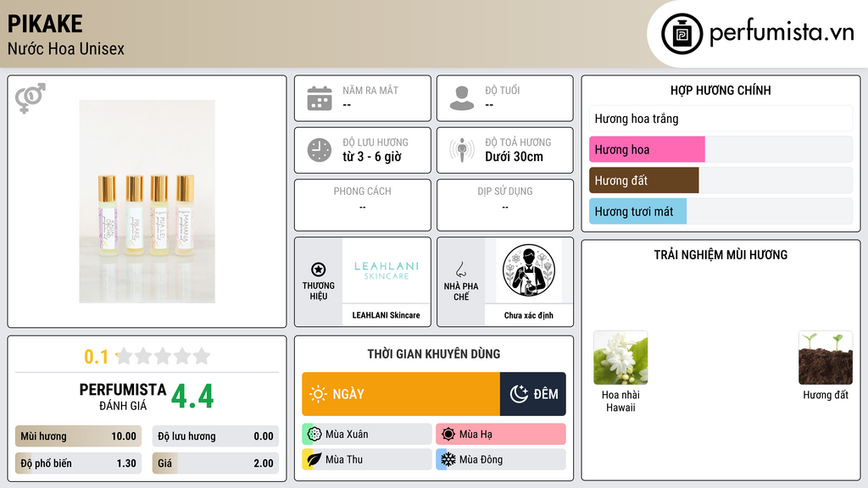Click the ĐỘ TUỔI label
The height and width of the screenshot is (488, 868).
[x=503, y=90]
